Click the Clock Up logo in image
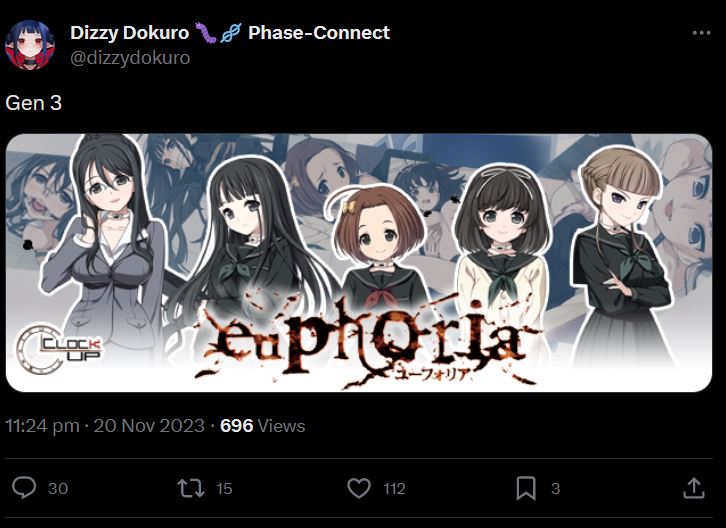The width and height of the screenshot is (726, 528). (x=58, y=349)
